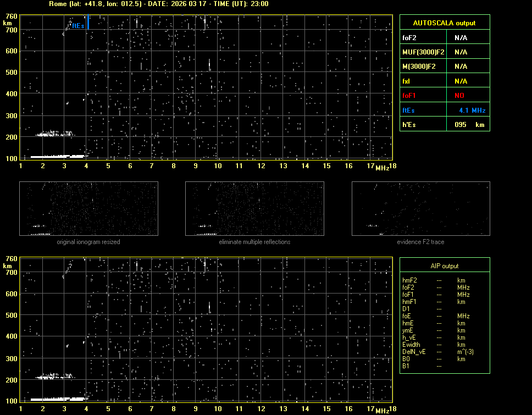Click the MHz axis label on top ionogram
The height and width of the screenshot is (415, 532).
(381, 167)
